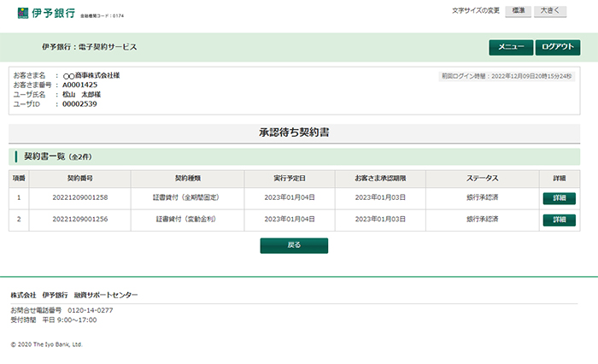The image size is (598, 364).
Task: Click reception hours 平日 9:00～17:00
Action: [69, 320]
